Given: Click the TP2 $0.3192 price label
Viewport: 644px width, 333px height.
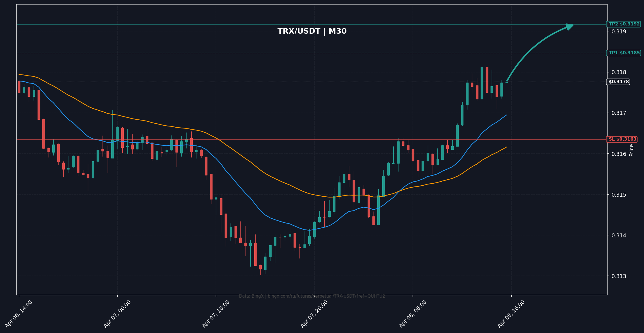Looking at the screenshot, I should [x=624, y=24].
